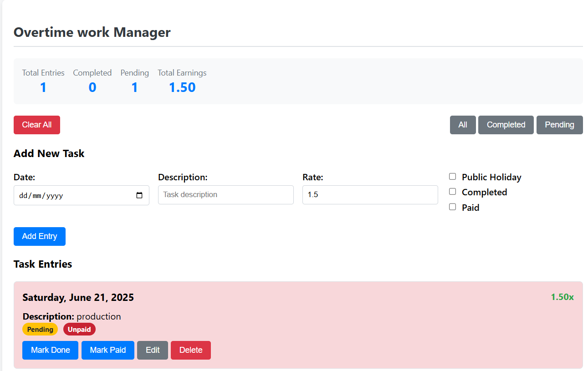Click the Overtime work Manager title
The height and width of the screenshot is (371, 588).
point(92,32)
